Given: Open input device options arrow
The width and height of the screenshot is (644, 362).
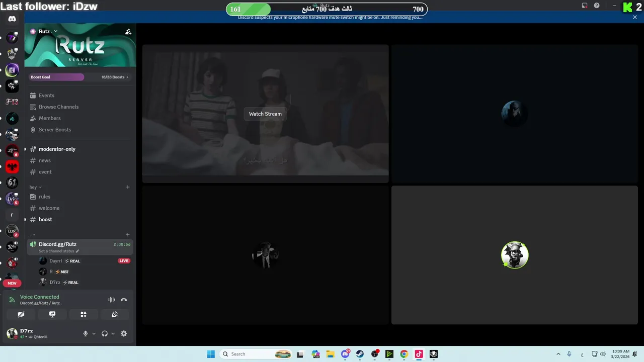Looking at the screenshot, I should [94, 334].
